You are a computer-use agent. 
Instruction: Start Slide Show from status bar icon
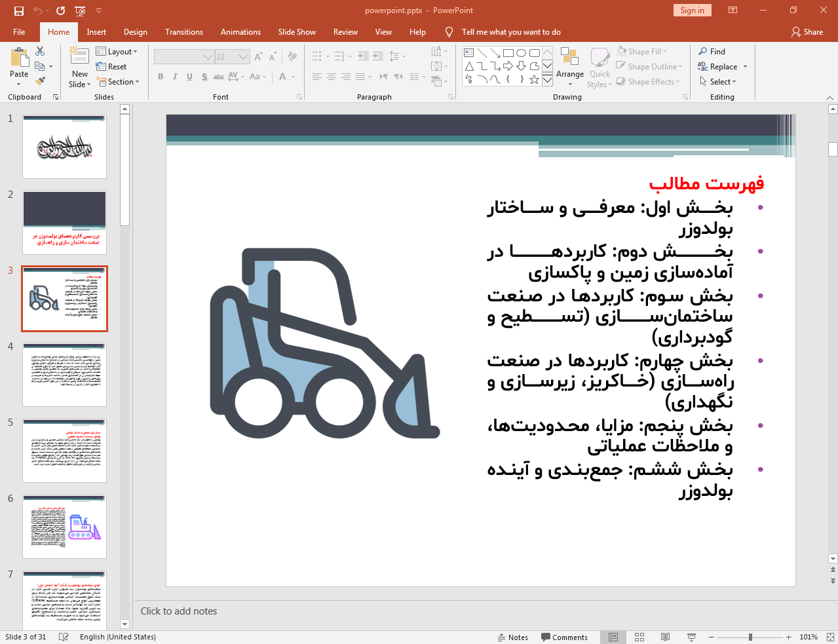click(x=691, y=637)
